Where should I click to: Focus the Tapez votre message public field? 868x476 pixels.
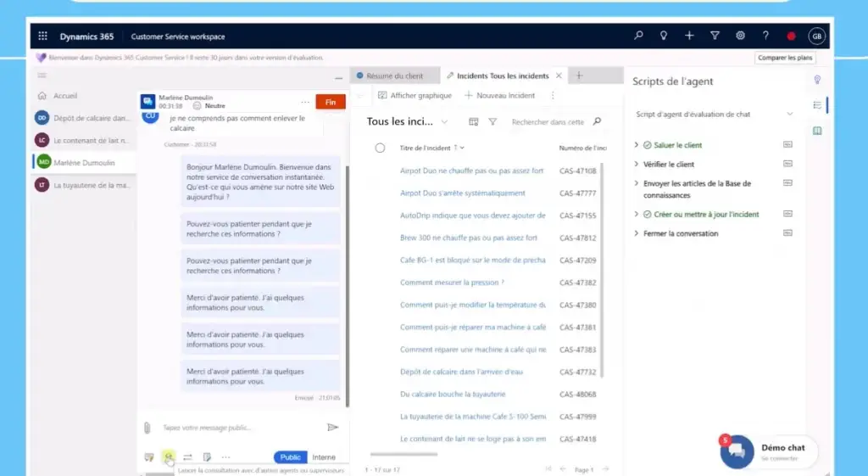point(241,428)
